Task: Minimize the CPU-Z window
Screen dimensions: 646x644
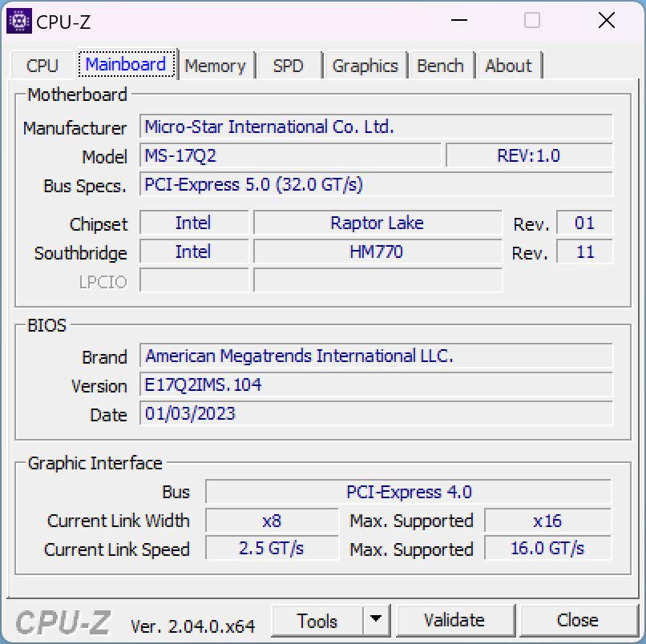Action: point(459,20)
